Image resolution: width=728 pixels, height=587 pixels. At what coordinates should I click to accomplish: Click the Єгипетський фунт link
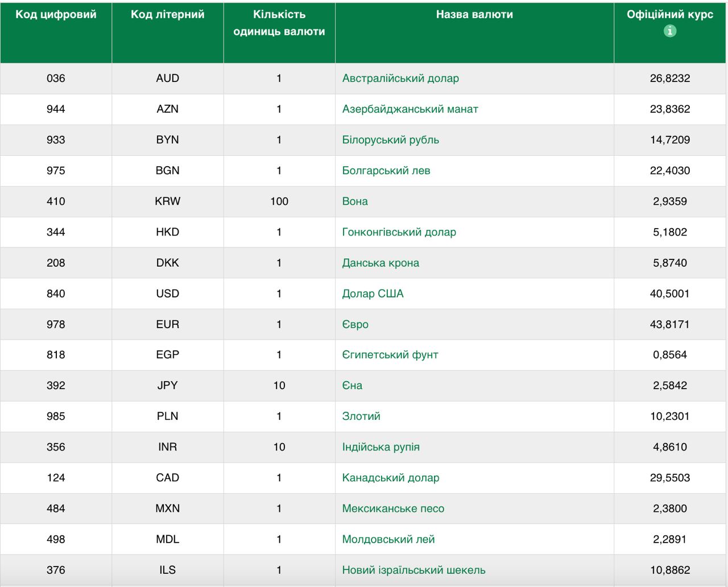pyautogui.click(x=390, y=355)
